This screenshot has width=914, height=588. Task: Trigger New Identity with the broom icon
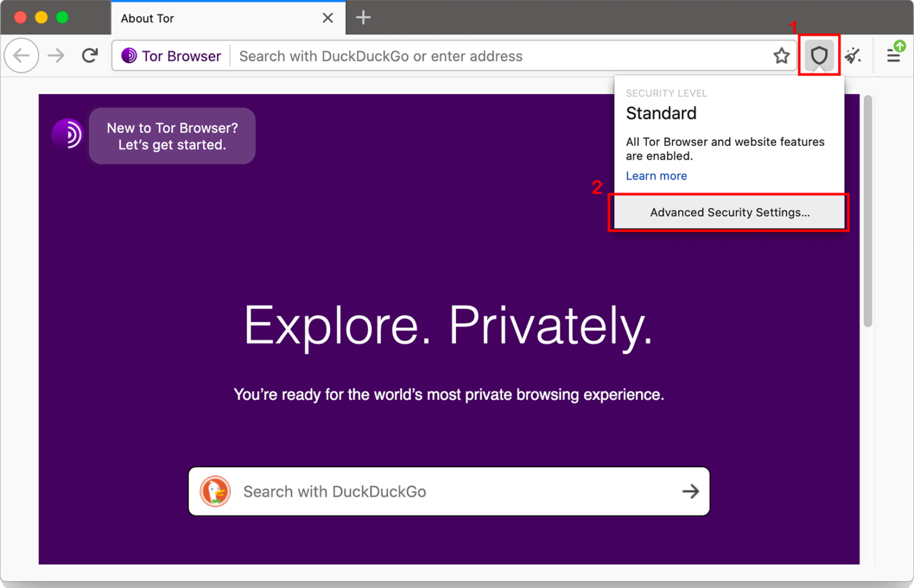pyautogui.click(x=853, y=55)
